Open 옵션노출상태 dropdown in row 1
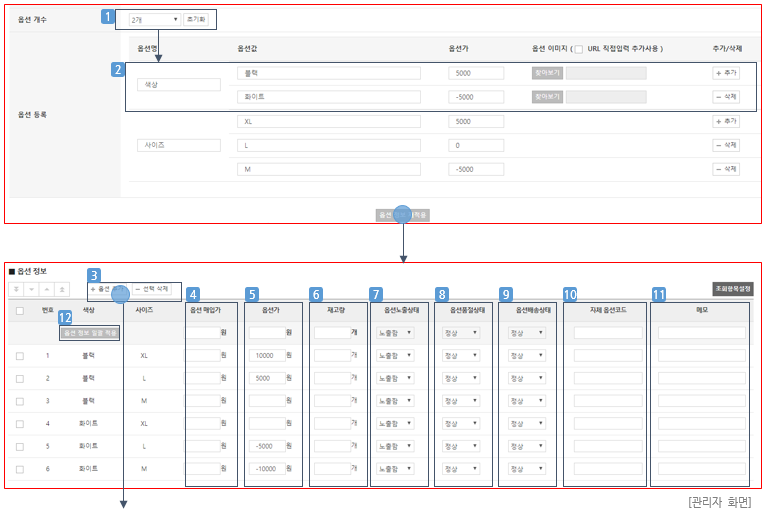 pyautogui.click(x=393, y=355)
